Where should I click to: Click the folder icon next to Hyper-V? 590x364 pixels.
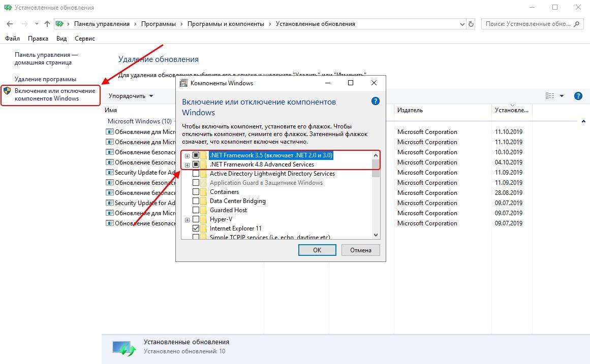click(204, 219)
